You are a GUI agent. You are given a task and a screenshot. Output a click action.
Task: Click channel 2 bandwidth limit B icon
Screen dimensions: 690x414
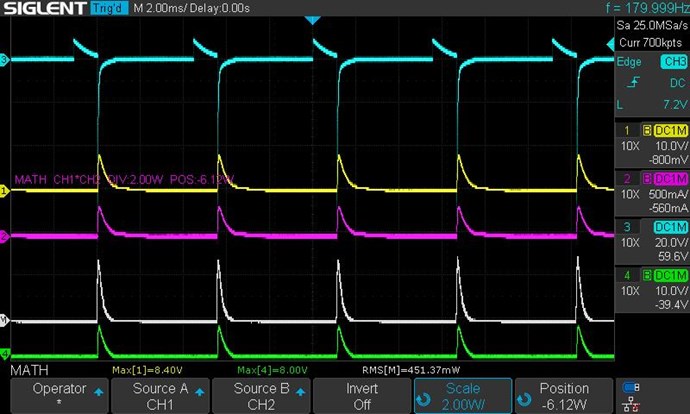coord(647,179)
